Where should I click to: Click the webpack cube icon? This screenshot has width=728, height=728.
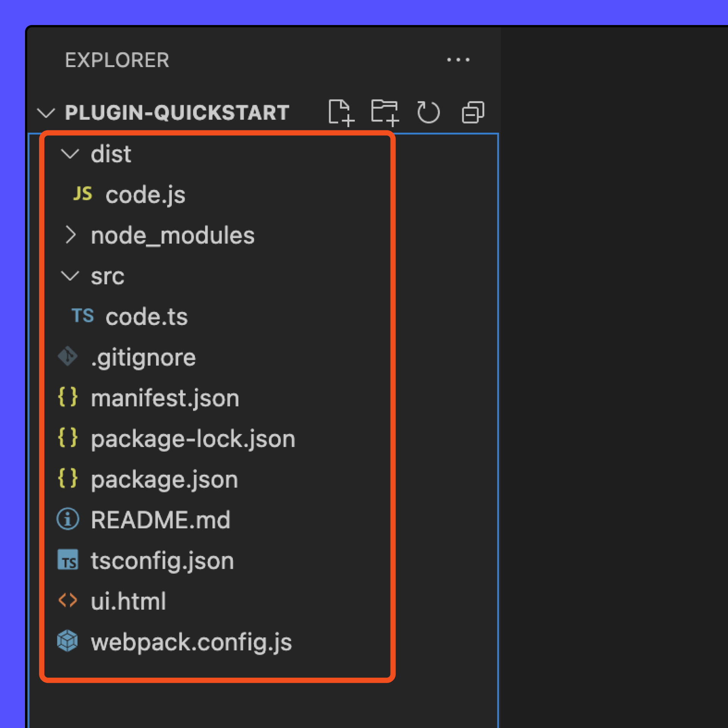coord(68,641)
